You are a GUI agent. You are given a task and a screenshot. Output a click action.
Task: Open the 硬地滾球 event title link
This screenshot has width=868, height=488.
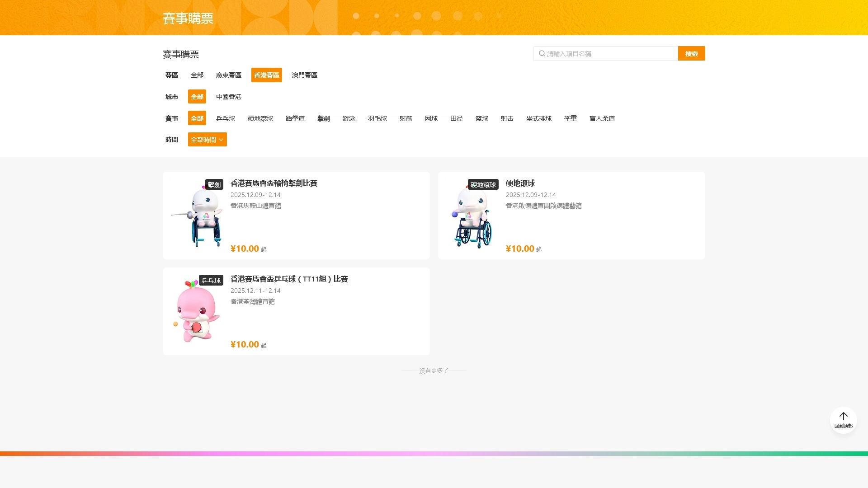coord(520,183)
